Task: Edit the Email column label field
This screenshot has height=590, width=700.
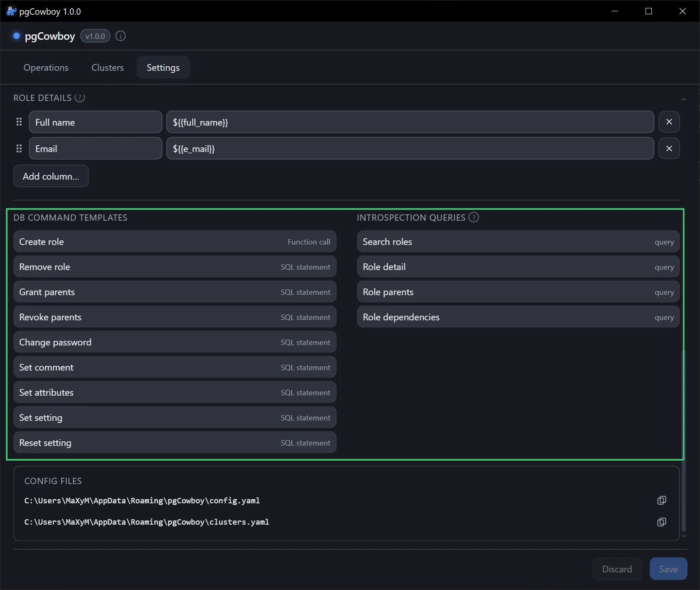Action: [95, 148]
